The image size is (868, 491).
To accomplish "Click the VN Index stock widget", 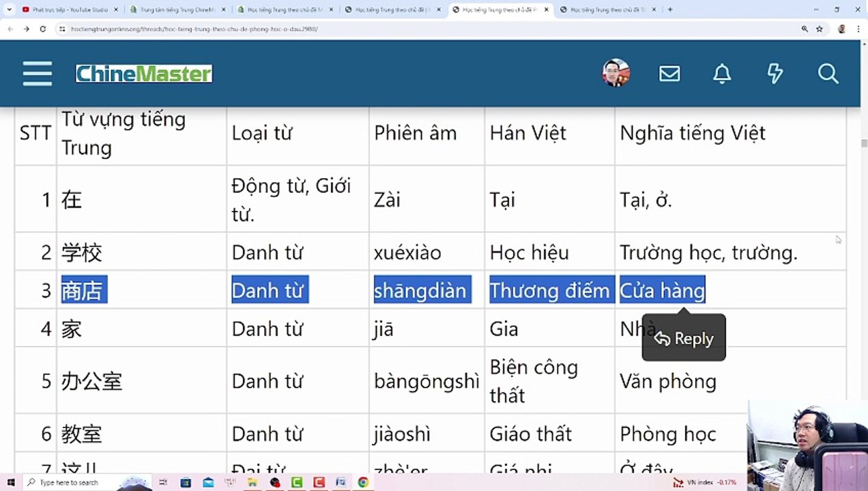I will coord(706,482).
